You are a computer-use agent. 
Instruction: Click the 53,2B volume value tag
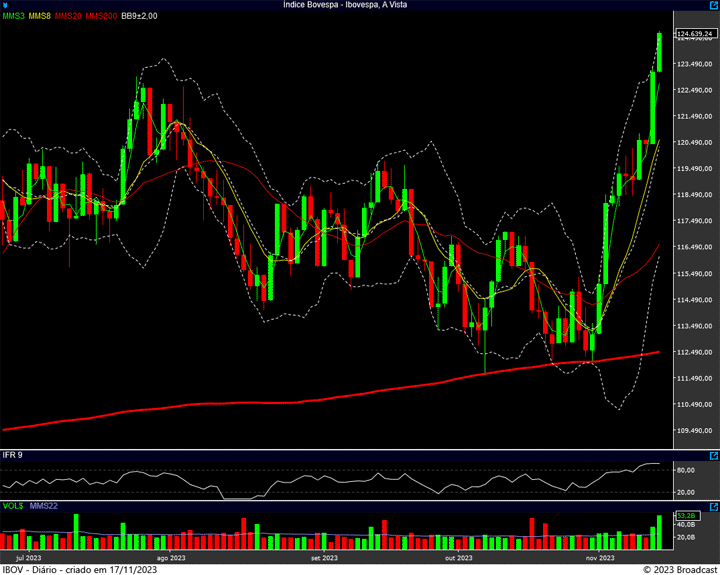pos(686,516)
